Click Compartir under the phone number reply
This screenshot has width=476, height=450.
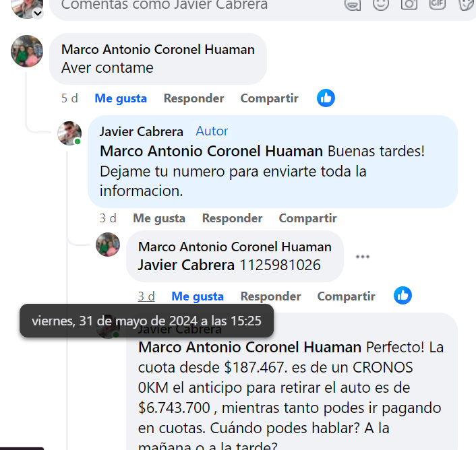coord(346,296)
